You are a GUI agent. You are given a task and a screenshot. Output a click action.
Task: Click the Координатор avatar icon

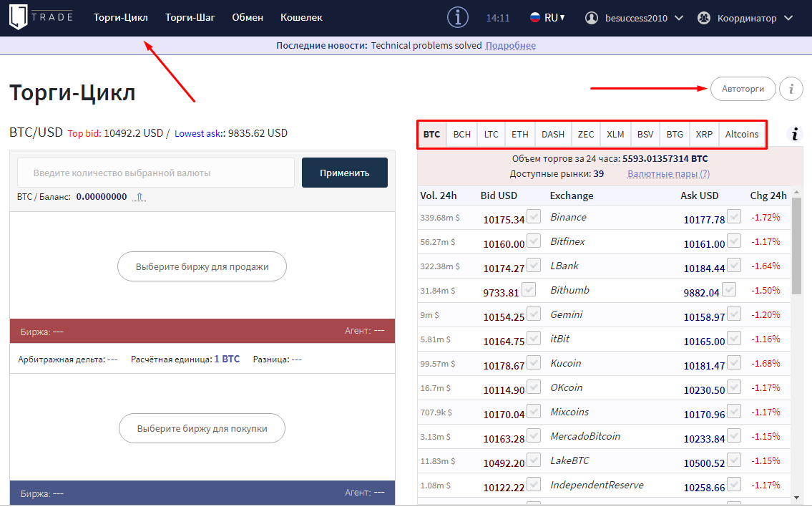tap(704, 18)
